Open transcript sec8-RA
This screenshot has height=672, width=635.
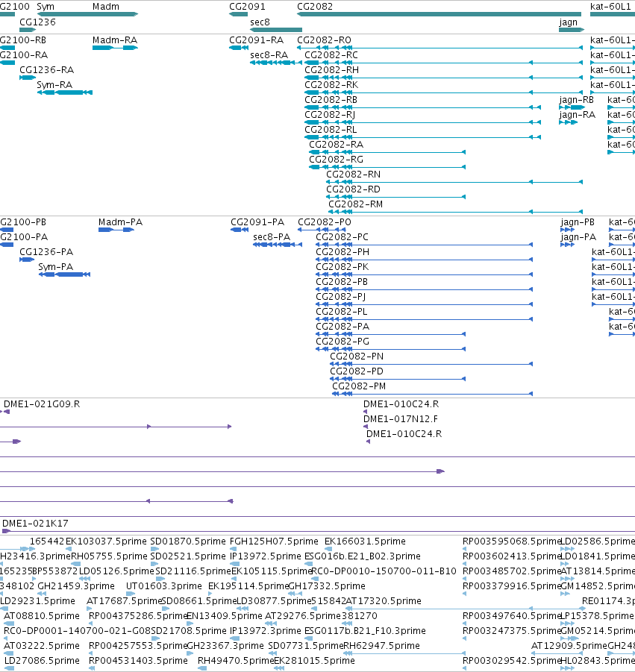click(x=269, y=55)
